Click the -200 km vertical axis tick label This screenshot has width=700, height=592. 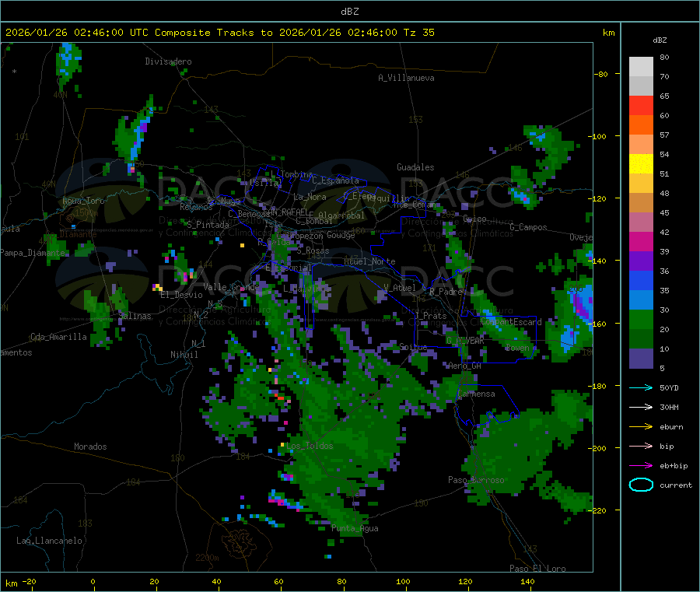(x=598, y=448)
